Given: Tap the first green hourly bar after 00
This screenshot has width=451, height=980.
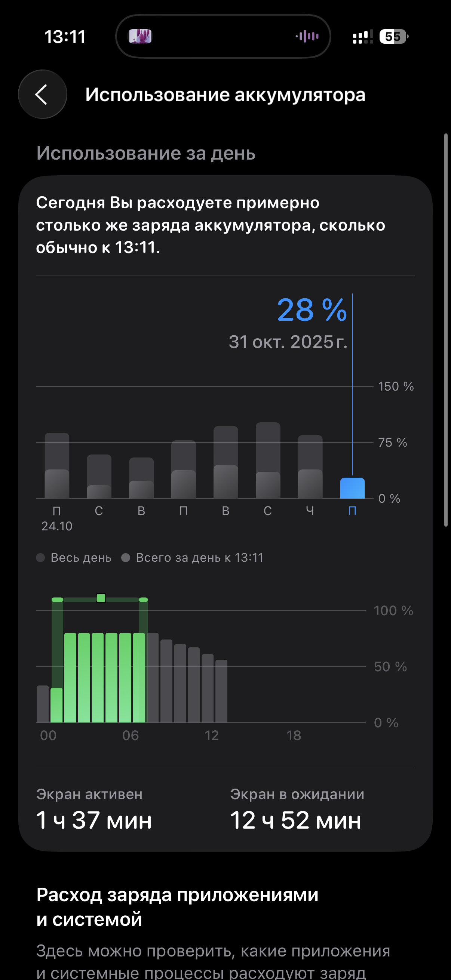Looking at the screenshot, I should [x=57, y=705].
